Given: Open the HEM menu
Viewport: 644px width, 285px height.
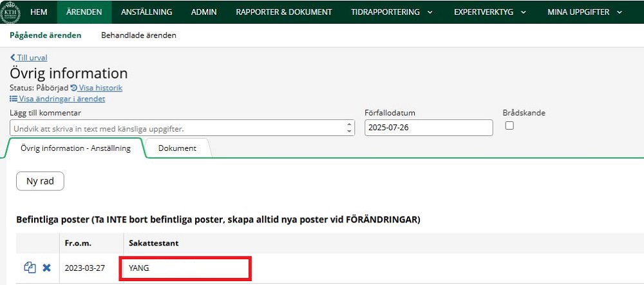Looking at the screenshot, I should point(39,12).
